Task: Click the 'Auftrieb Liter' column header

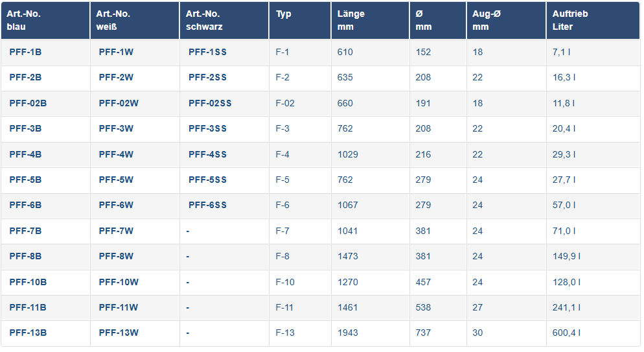Action: pyautogui.click(x=570, y=20)
